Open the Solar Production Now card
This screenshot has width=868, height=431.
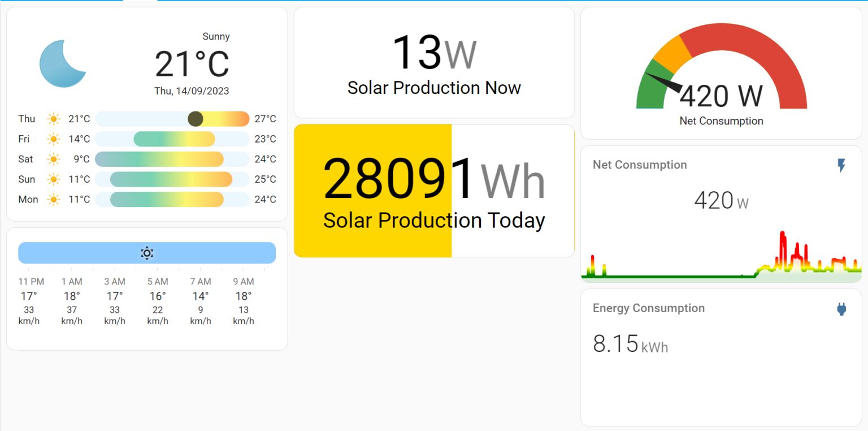(x=433, y=63)
